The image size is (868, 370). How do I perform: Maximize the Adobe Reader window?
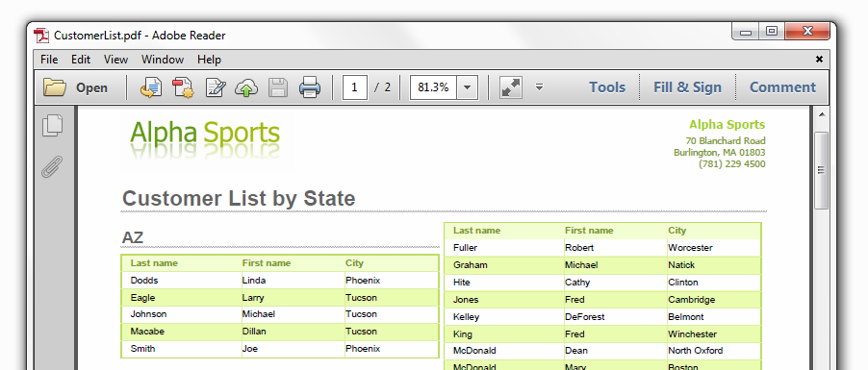tap(772, 32)
